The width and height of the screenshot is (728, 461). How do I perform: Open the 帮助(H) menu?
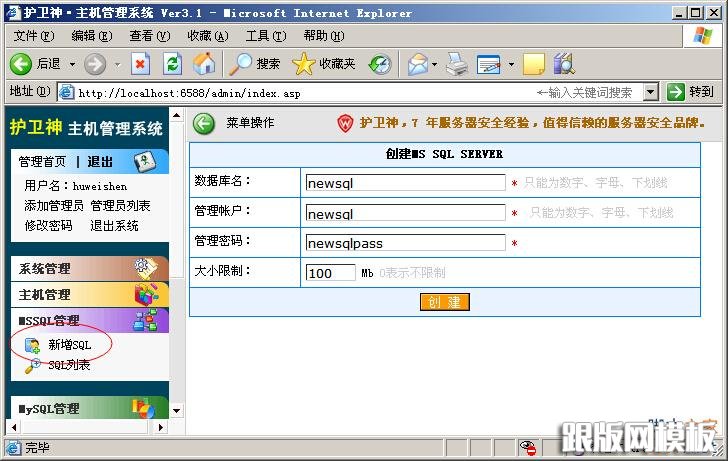click(x=324, y=36)
